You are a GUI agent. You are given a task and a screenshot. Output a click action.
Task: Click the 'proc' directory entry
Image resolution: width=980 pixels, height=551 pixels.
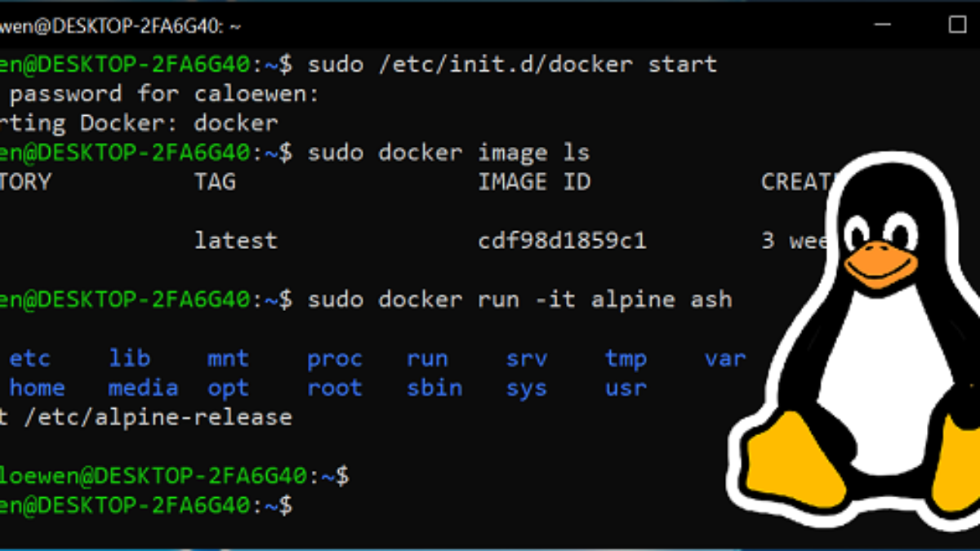pos(334,358)
